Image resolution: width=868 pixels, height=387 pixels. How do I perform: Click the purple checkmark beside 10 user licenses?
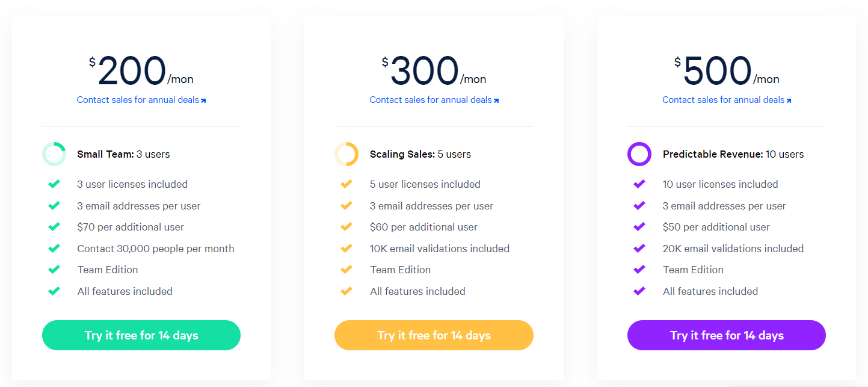coord(639,184)
